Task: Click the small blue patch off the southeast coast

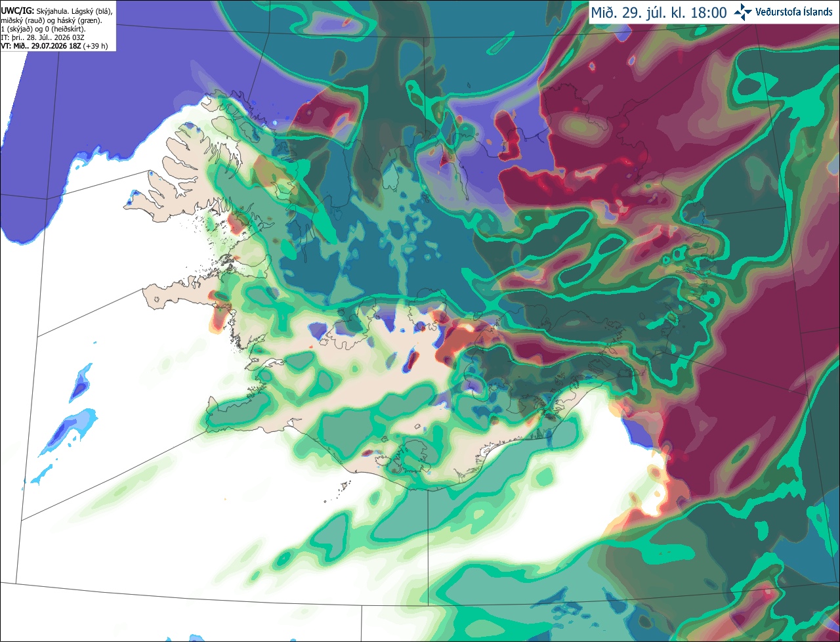Action: coord(635,432)
